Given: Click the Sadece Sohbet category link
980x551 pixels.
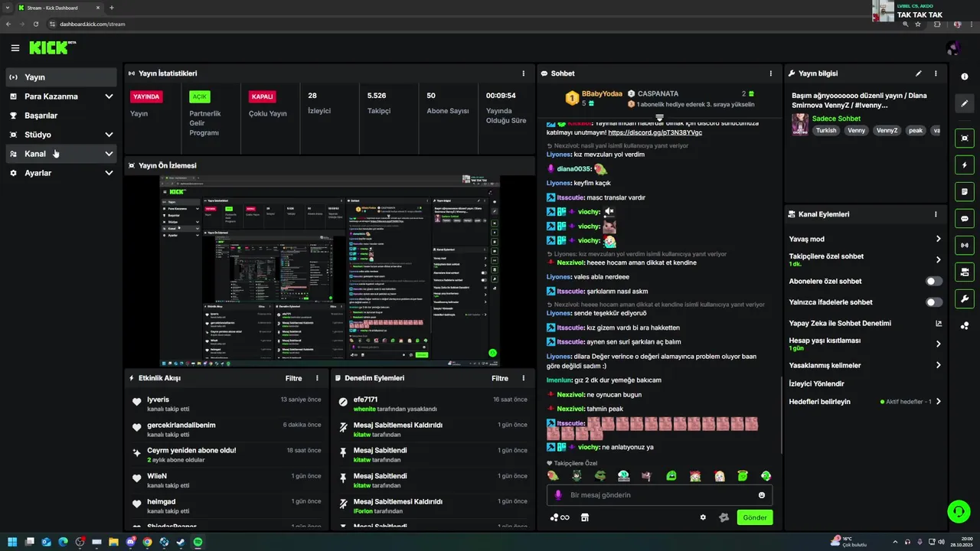Looking at the screenshot, I should 836,119.
